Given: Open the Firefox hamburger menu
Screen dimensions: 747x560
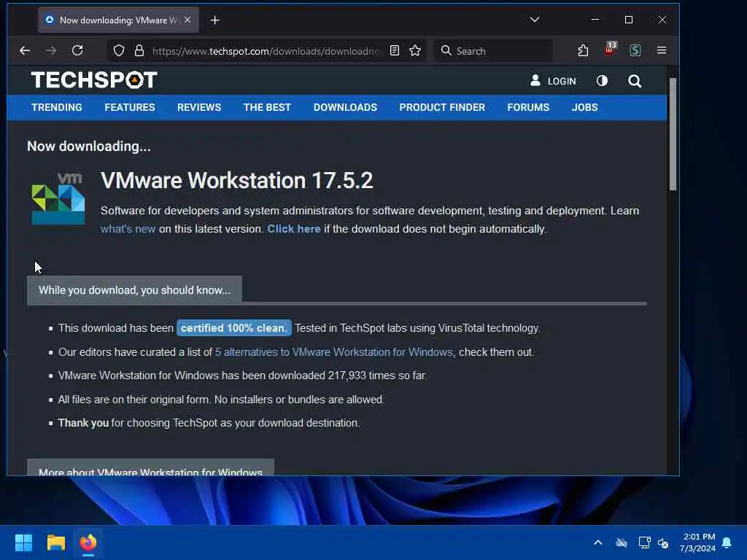Looking at the screenshot, I should tap(661, 50).
